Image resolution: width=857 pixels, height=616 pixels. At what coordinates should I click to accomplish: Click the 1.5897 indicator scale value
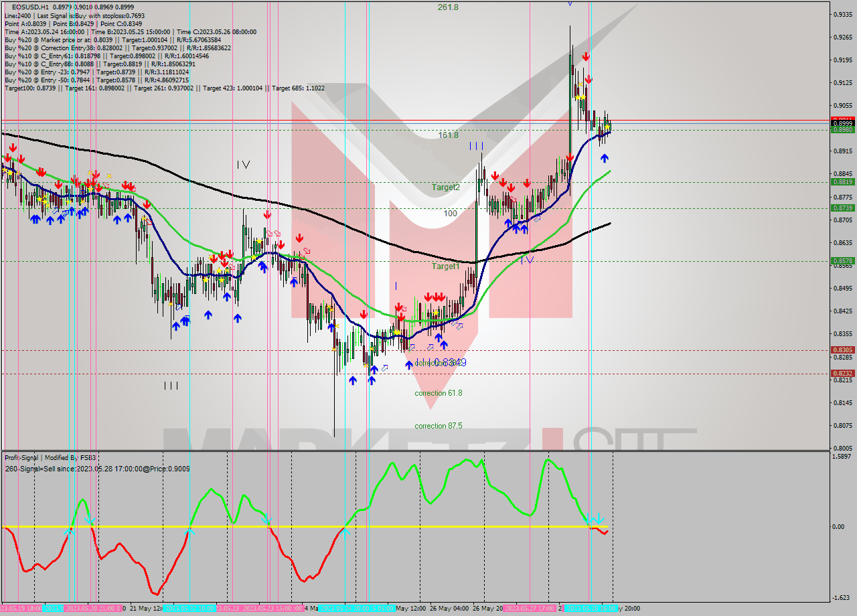click(x=842, y=457)
